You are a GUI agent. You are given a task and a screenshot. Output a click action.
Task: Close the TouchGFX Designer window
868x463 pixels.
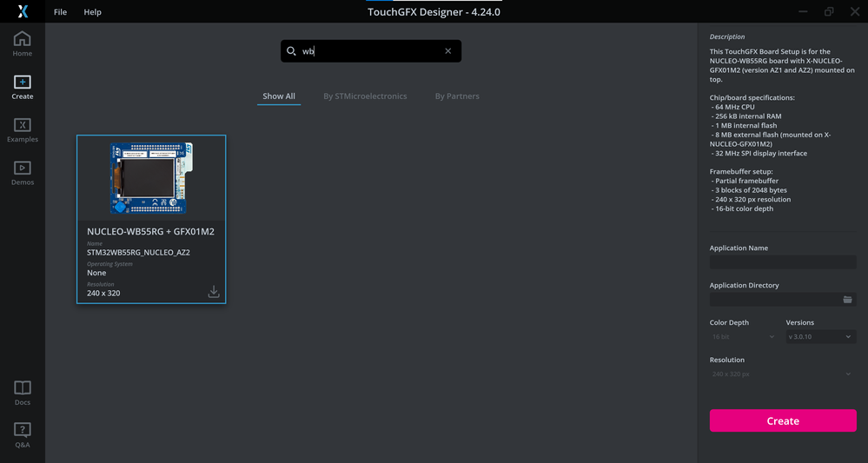tap(855, 11)
